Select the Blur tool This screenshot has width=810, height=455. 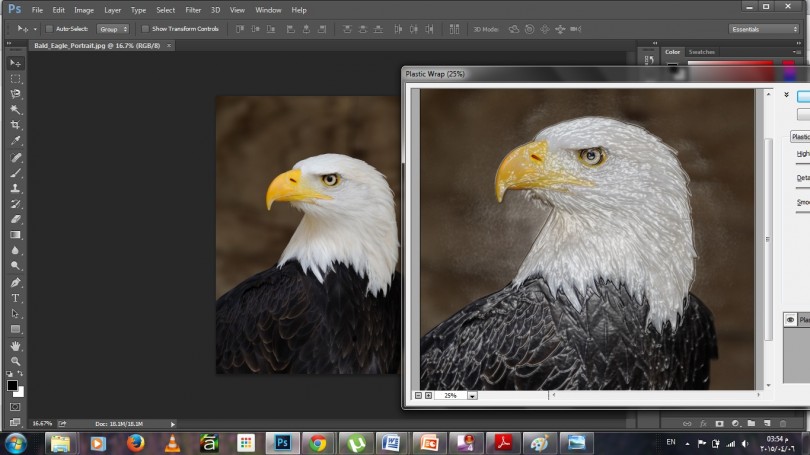pyautogui.click(x=15, y=250)
